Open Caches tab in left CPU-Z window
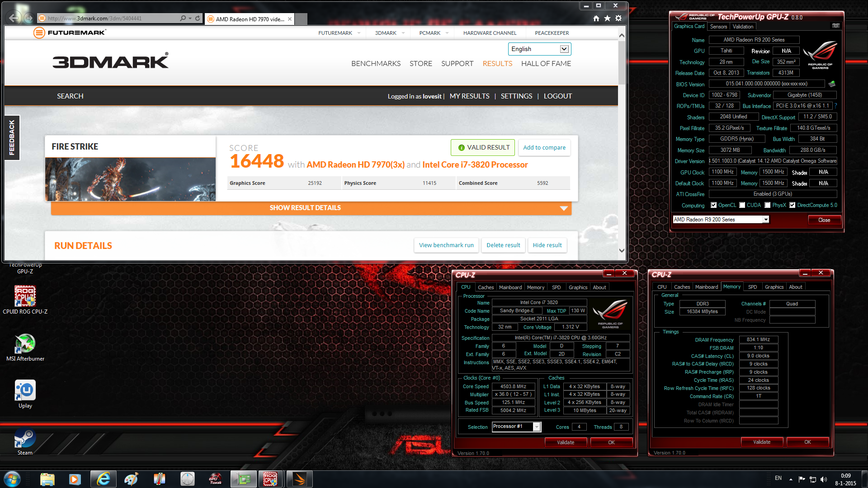This screenshot has height=488, width=868. (486, 287)
